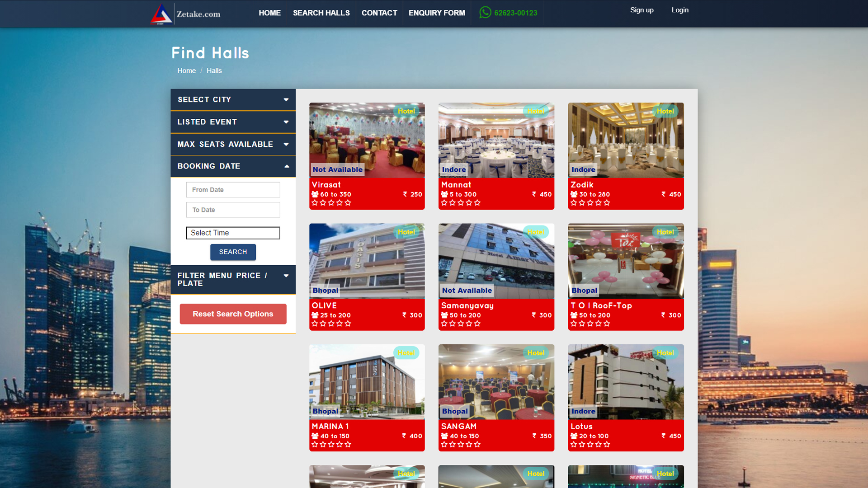868x488 pixels.
Task: Click the Bhopal label on SANGAM card
Action: pos(454,411)
